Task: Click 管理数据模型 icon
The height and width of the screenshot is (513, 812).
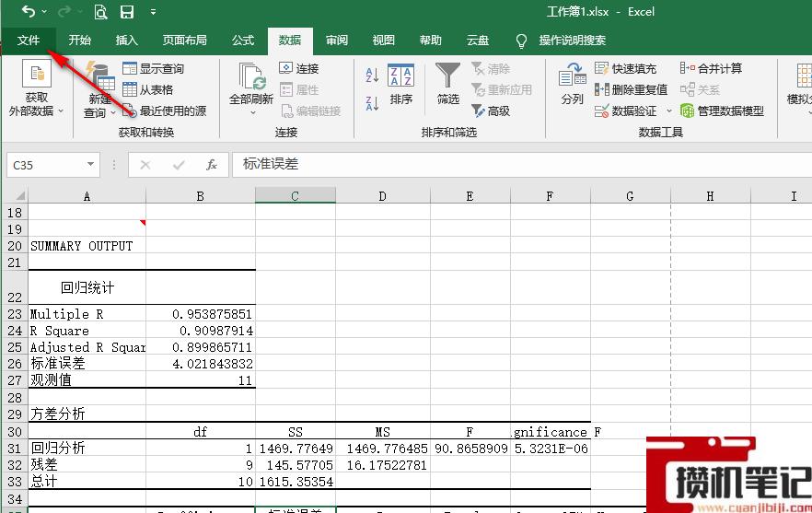Action: (687, 111)
